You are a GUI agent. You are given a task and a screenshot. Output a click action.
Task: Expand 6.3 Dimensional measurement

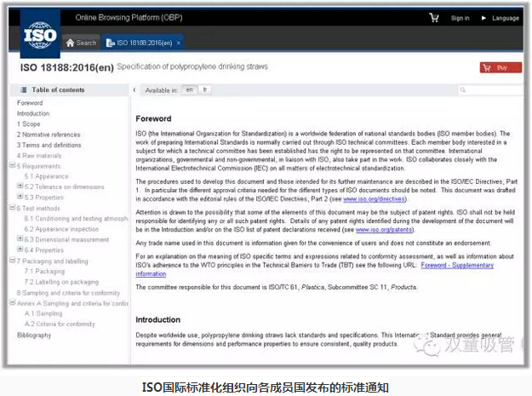pos(20,240)
